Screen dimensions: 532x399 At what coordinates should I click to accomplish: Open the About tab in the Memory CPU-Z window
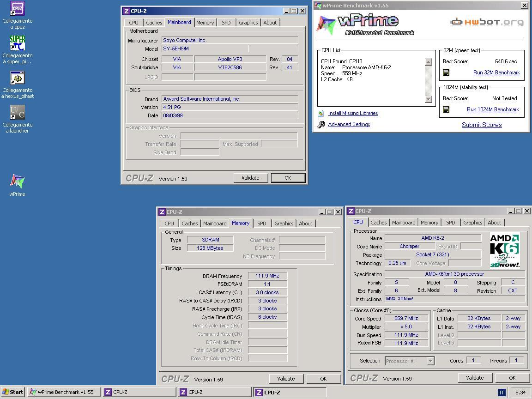pyautogui.click(x=306, y=224)
